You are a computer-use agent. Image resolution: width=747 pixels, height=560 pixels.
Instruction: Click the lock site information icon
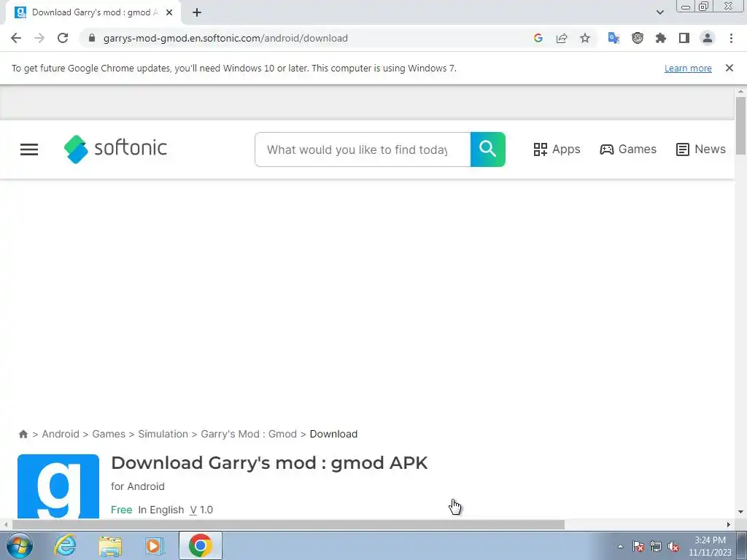(x=92, y=38)
